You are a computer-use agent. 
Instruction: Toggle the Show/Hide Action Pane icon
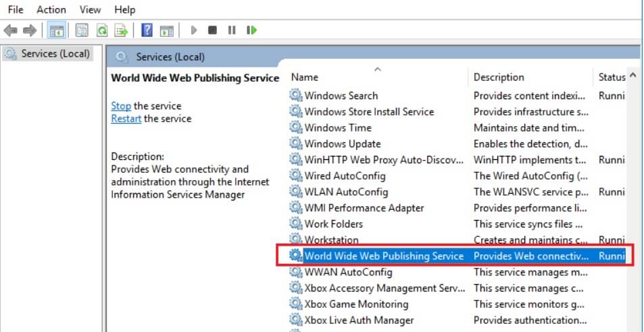point(167,30)
